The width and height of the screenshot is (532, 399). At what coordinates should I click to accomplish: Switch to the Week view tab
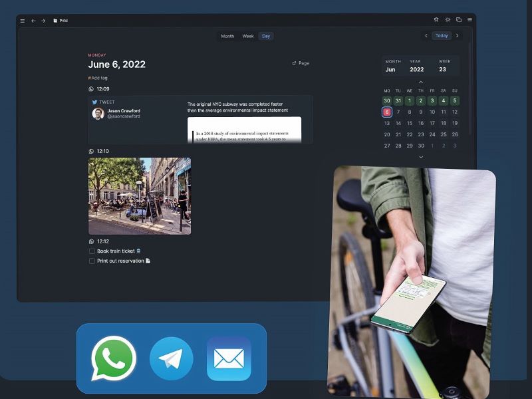click(x=248, y=36)
